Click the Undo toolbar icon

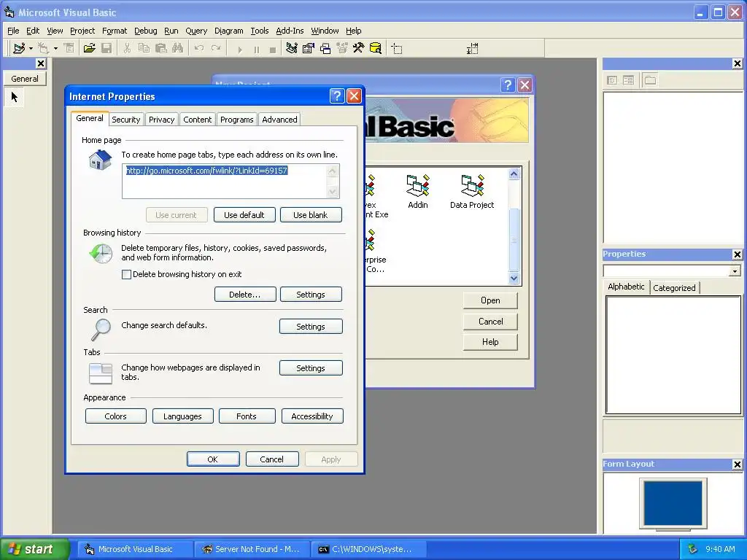click(199, 48)
